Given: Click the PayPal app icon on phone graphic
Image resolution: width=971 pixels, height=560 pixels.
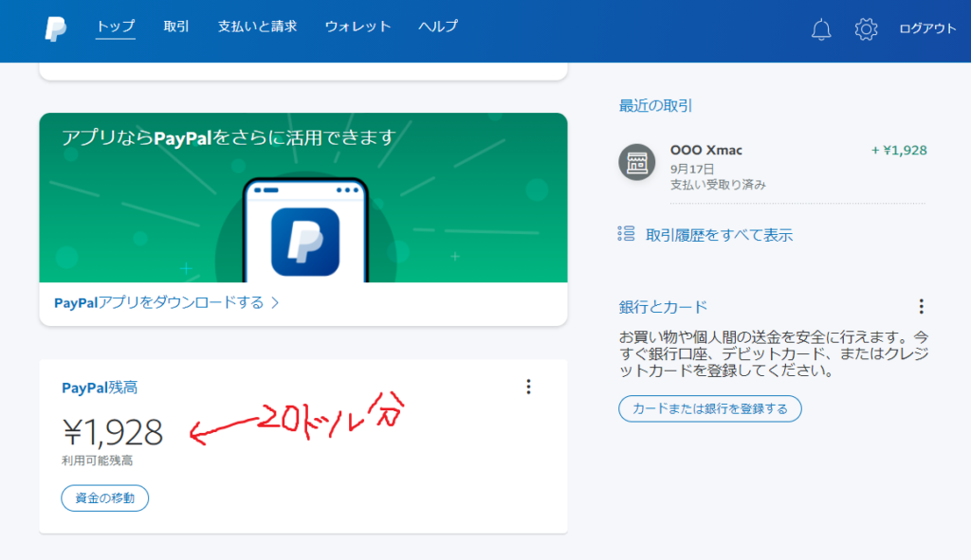Looking at the screenshot, I should click(x=304, y=242).
